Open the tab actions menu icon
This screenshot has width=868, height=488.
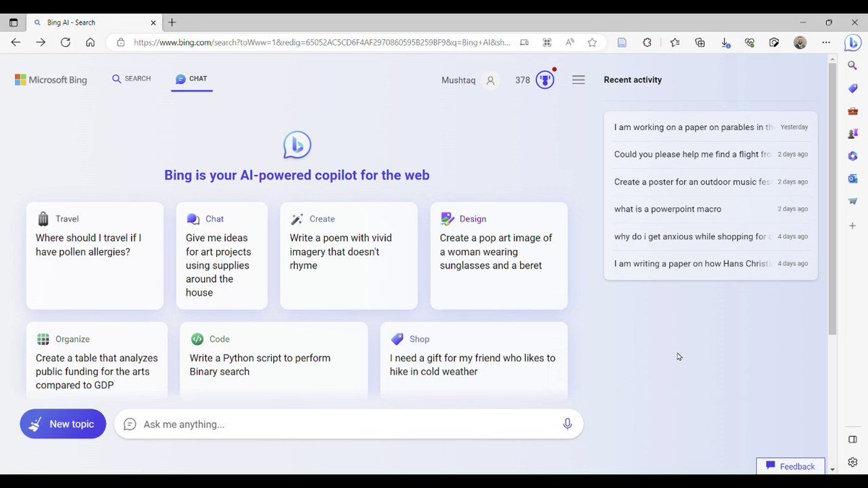click(13, 22)
